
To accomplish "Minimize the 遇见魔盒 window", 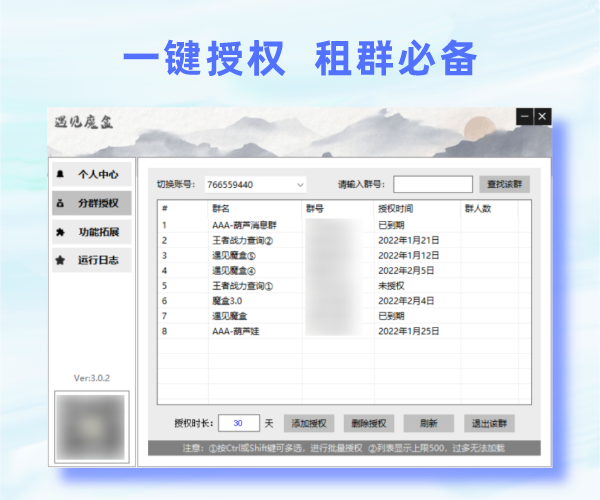I will coord(525,116).
